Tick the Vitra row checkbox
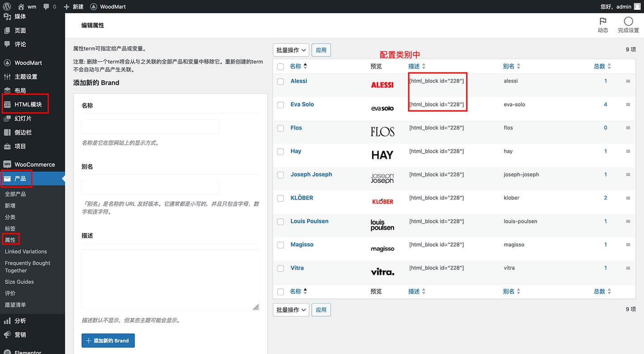 (x=280, y=269)
